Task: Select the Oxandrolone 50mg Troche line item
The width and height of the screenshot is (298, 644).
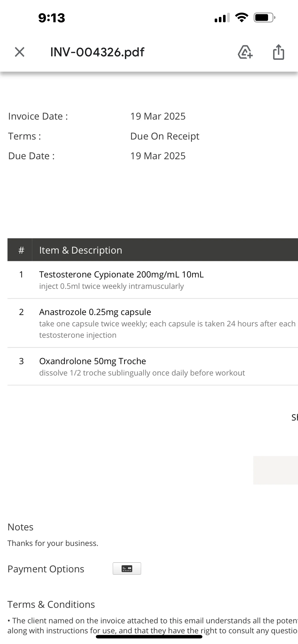Action: click(153, 367)
